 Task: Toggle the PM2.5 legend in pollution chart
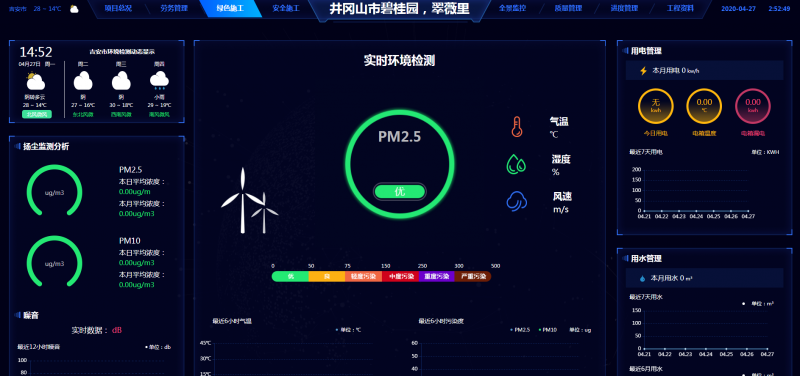coord(520,330)
